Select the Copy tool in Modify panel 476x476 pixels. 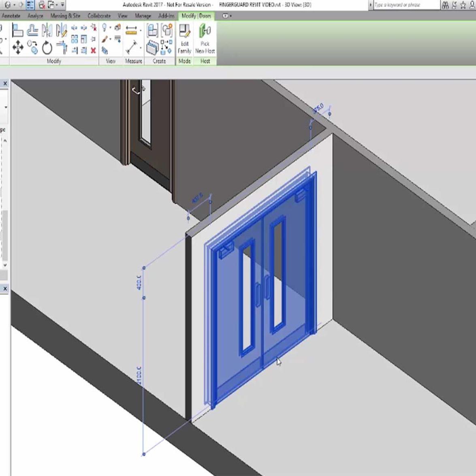pyautogui.click(x=33, y=47)
